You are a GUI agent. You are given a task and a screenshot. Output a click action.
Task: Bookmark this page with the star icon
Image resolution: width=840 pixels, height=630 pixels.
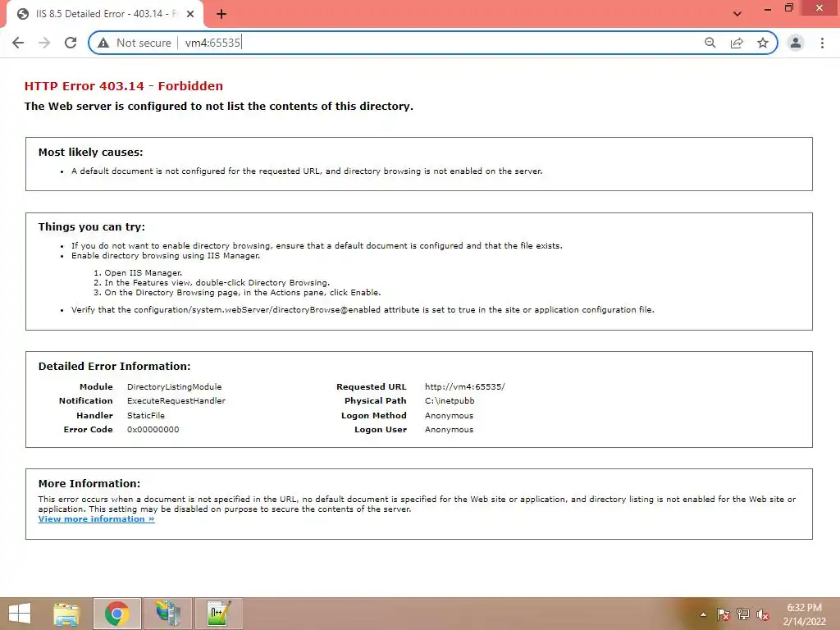[763, 43]
